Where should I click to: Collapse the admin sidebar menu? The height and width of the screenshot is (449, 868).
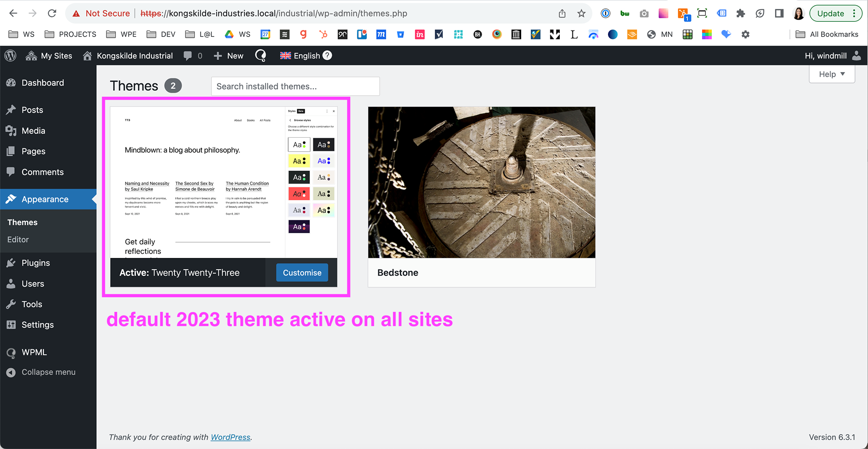pos(48,372)
